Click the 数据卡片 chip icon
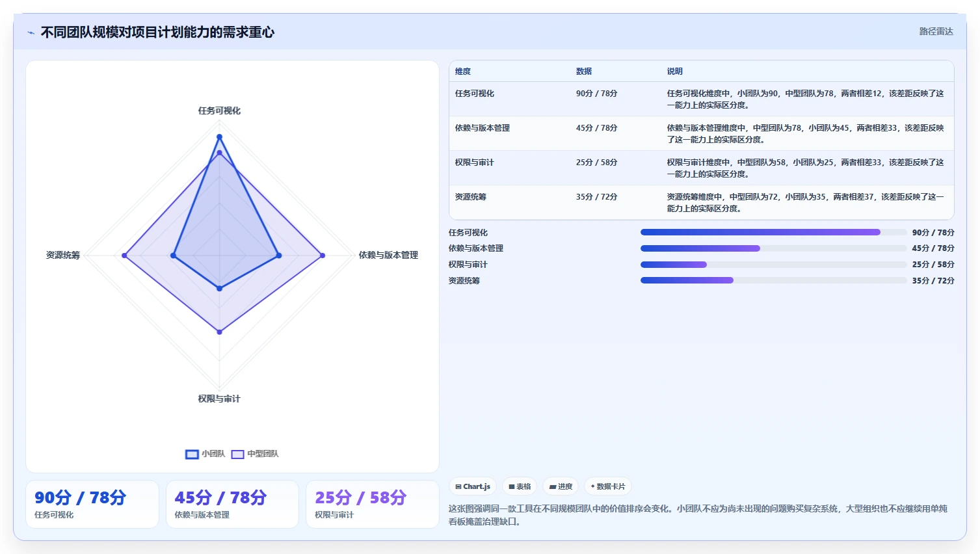 click(x=592, y=486)
